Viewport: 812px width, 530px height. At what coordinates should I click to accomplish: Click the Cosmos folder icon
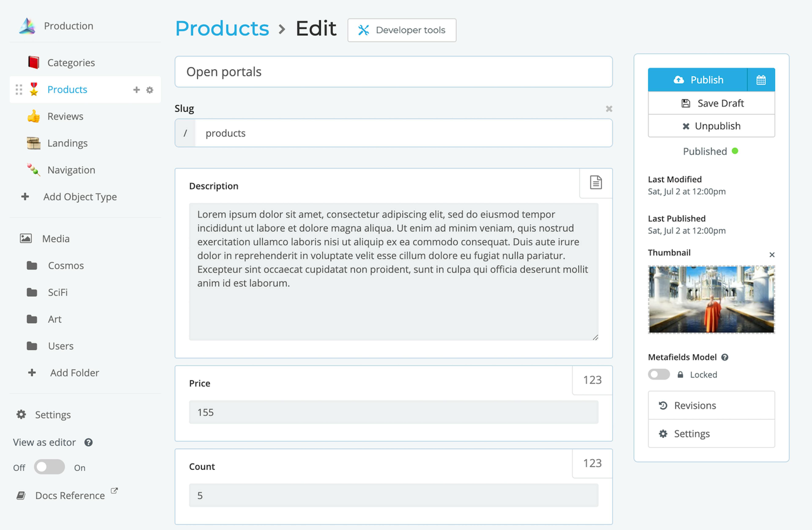32,265
